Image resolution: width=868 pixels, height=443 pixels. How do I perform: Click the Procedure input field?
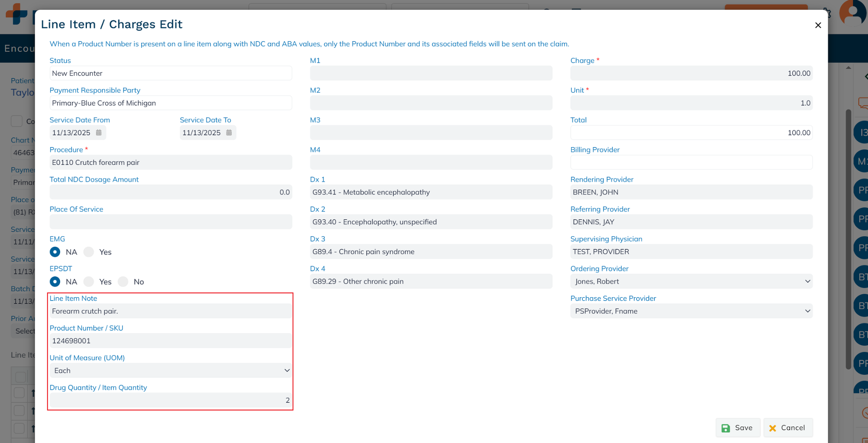click(170, 162)
